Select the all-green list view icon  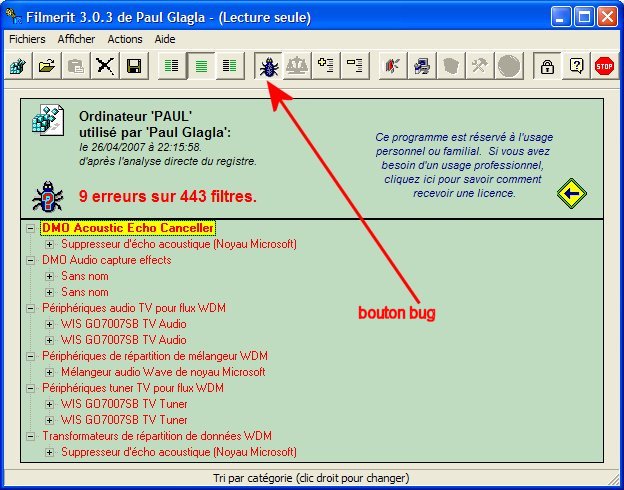pos(201,66)
